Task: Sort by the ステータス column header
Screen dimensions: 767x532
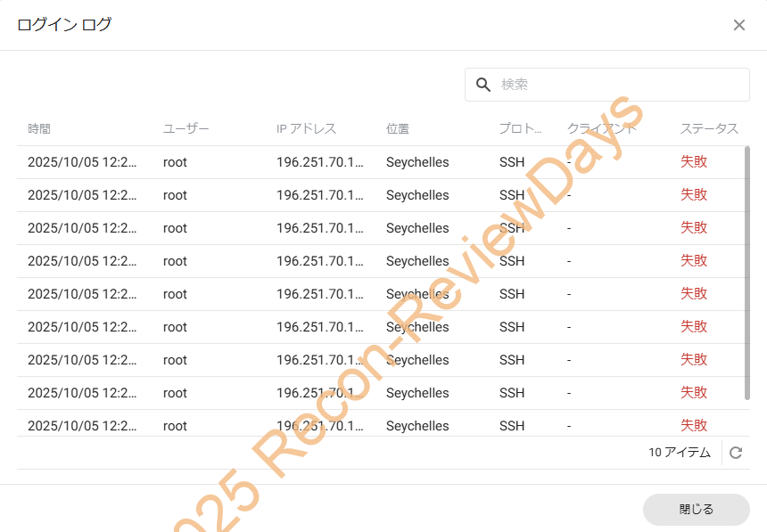Action: 709,129
